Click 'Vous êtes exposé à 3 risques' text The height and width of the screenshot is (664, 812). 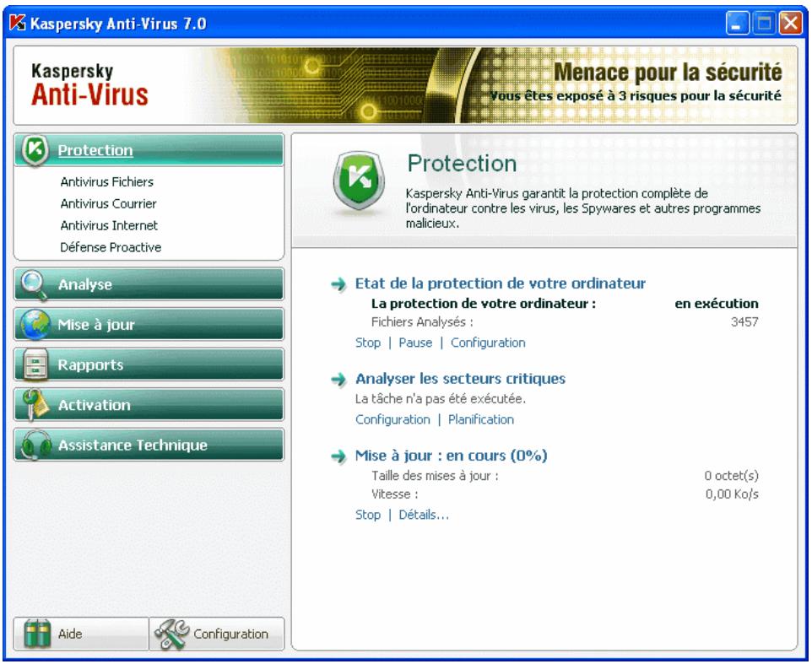[636, 95]
